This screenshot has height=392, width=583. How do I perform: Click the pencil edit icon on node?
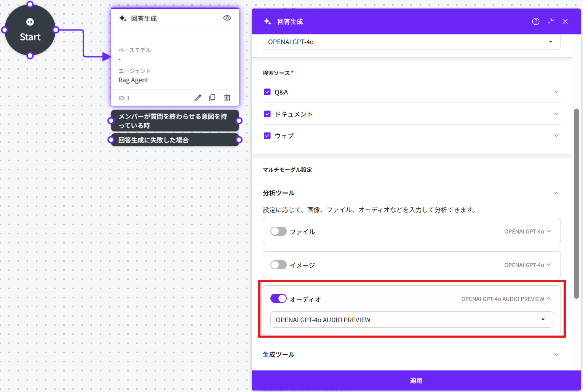[198, 98]
